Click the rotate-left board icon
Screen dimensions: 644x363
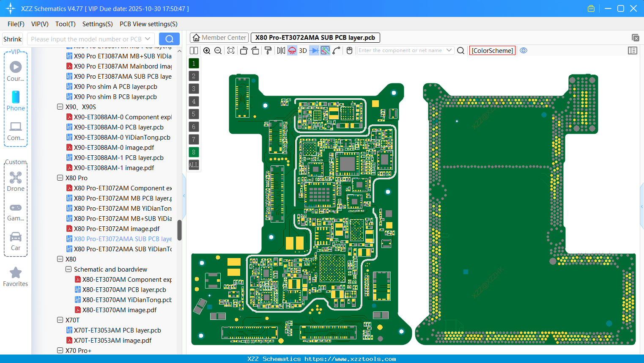244,50
